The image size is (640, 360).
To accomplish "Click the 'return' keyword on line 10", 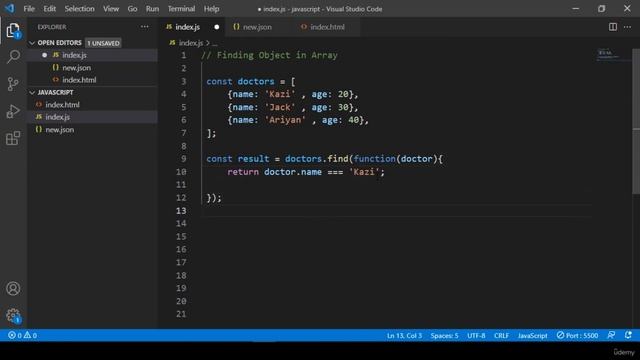I will pos(242,172).
